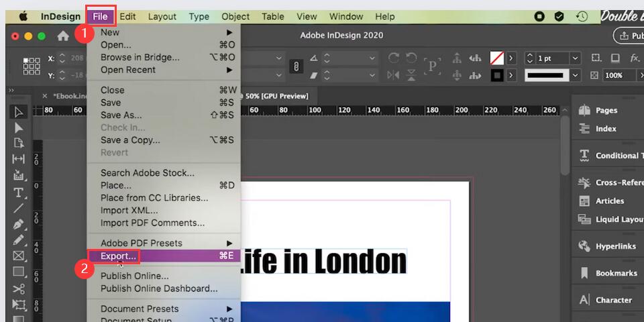Expand the stroke swatch arrow
This screenshot has width=644, height=322.
[x=511, y=75]
